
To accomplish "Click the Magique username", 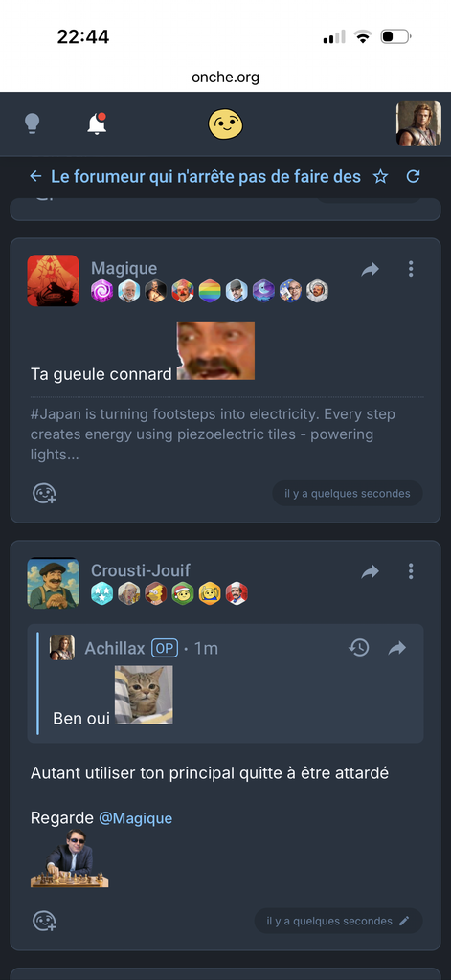I will point(124,269).
